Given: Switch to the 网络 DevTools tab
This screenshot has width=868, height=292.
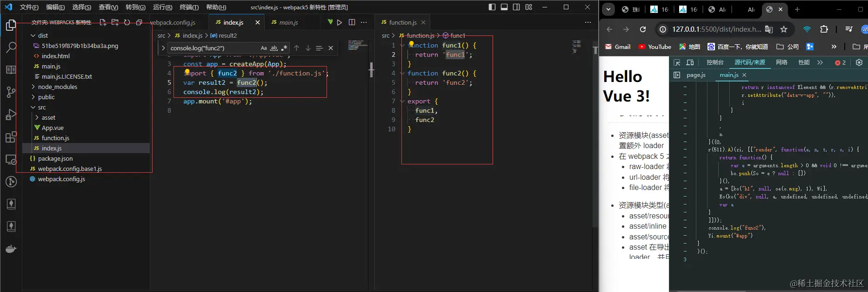Looking at the screenshot, I should [781, 62].
